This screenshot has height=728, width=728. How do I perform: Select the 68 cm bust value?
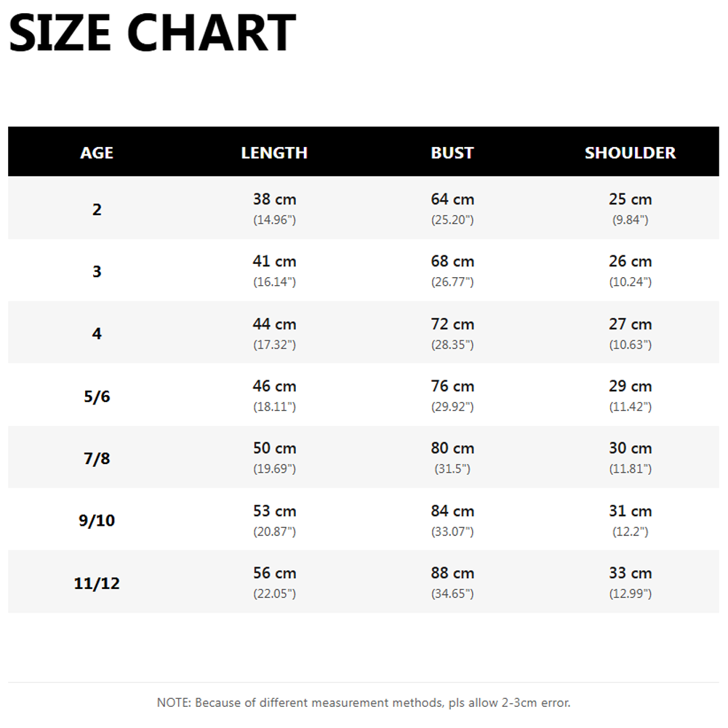pos(452,261)
